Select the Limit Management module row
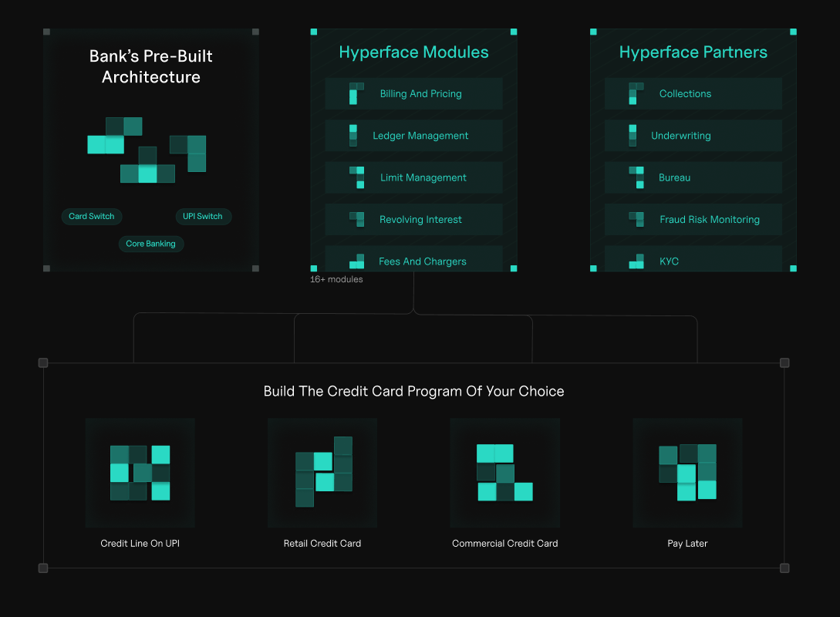This screenshot has height=617, width=840. [414, 177]
